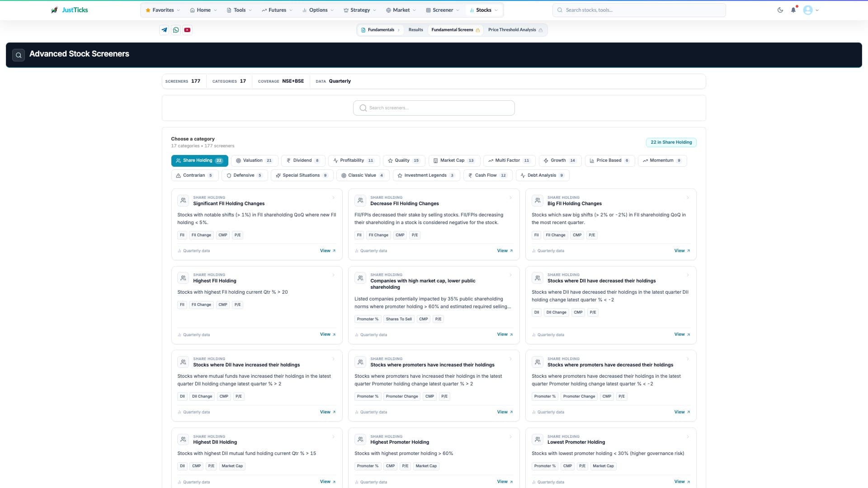The width and height of the screenshot is (868, 488).
Task: Open the YouTube icon link
Action: [x=187, y=30]
